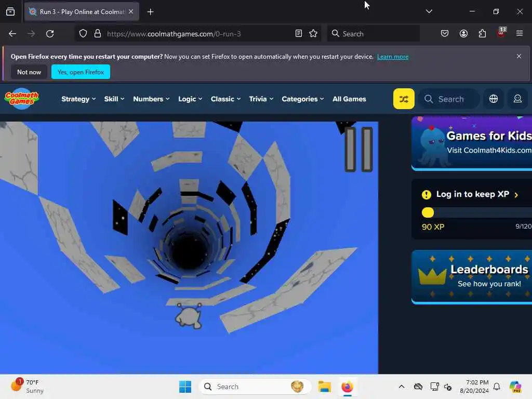Open the Leaderboards banner
The height and width of the screenshot is (399, 532).
(472, 277)
